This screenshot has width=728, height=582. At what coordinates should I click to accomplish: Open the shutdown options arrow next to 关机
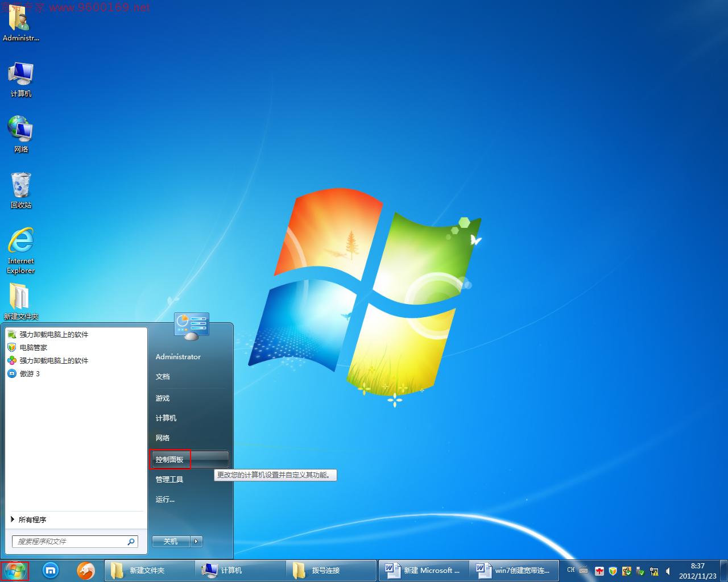tap(196, 541)
